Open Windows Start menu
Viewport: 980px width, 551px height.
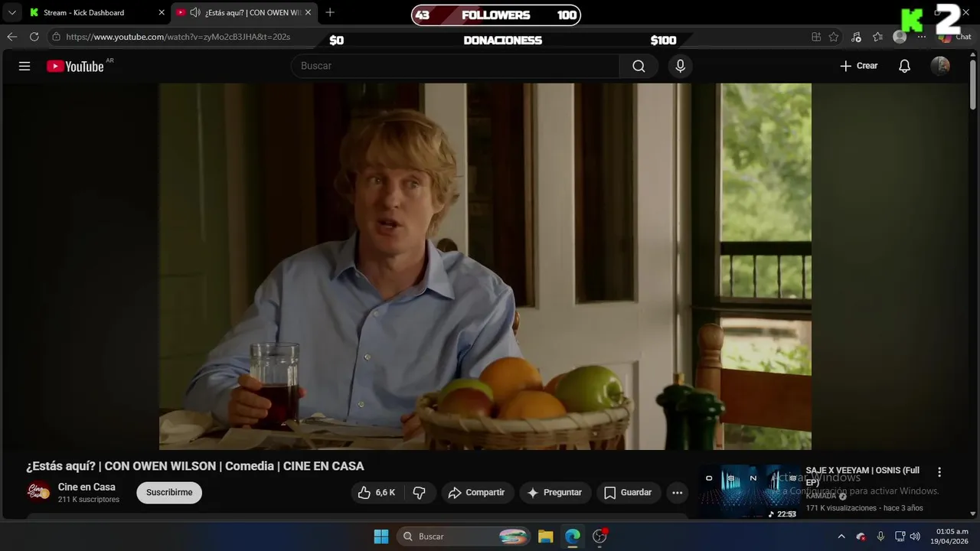(x=381, y=536)
